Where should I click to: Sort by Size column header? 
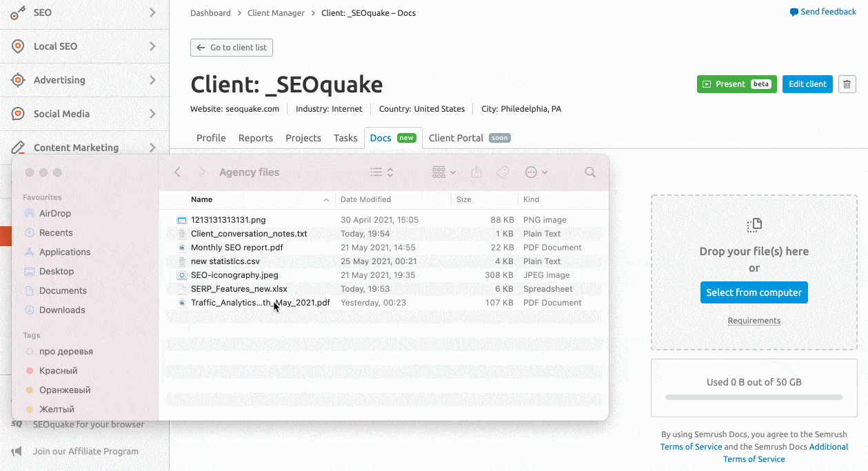tap(464, 200)
